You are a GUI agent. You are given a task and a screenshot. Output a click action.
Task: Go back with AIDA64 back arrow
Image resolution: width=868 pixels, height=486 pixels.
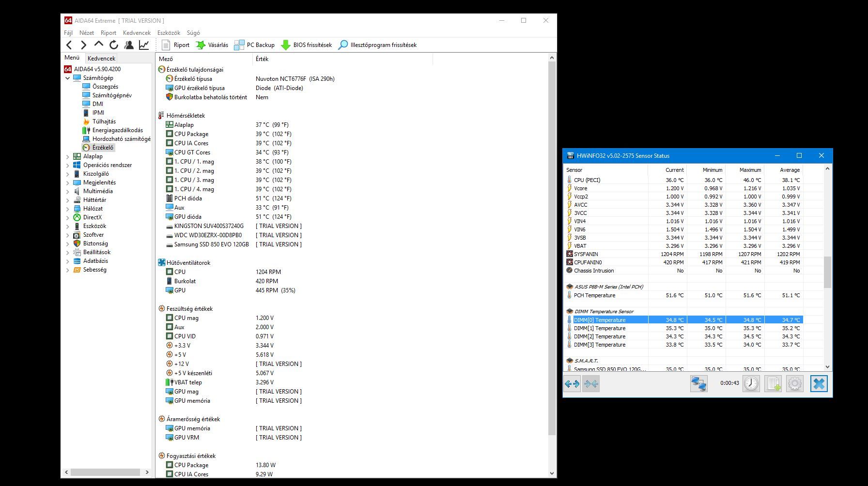point(69,45)
